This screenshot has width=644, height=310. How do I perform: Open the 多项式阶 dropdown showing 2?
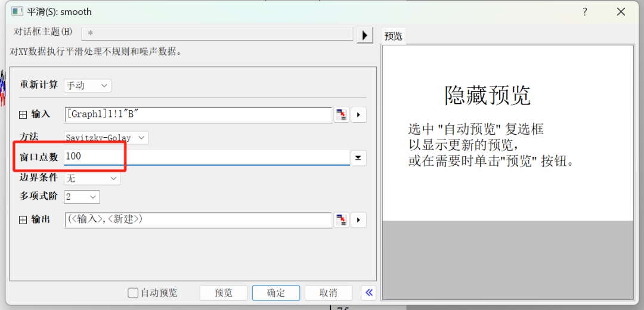pyautogui.click(x=82, y=197)
